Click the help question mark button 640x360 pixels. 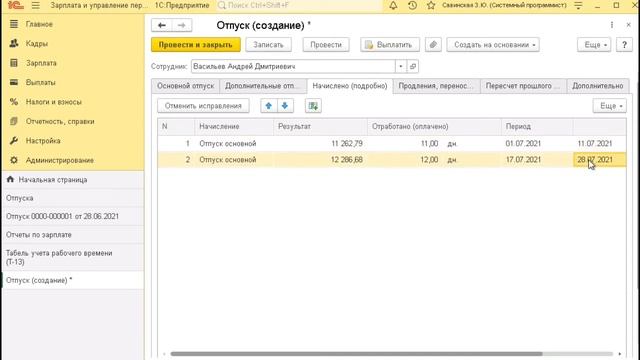pyautogui.click(x=624, y=45)
